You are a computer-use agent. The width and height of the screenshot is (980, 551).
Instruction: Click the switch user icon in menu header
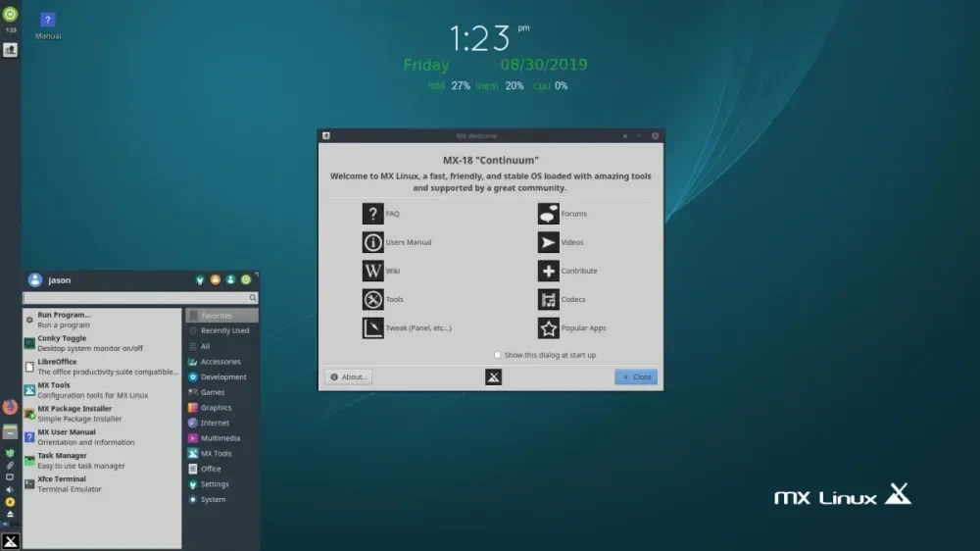(230, 279)
